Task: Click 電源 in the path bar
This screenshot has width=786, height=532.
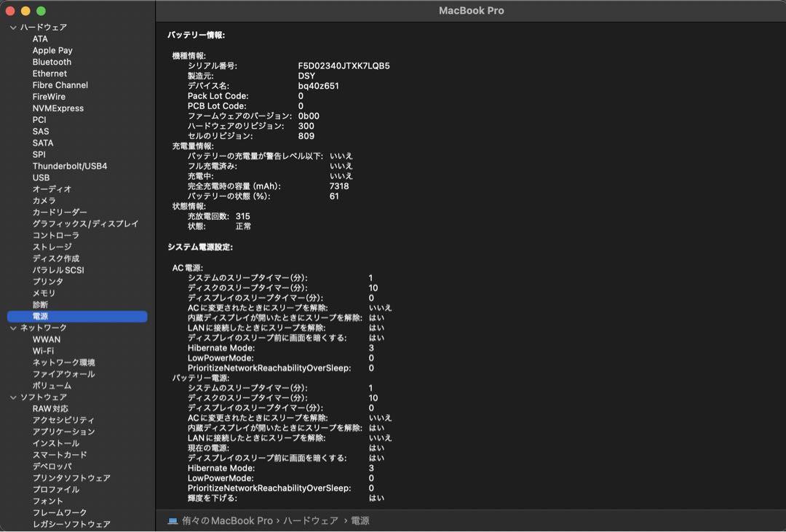Action: [360, 520]
